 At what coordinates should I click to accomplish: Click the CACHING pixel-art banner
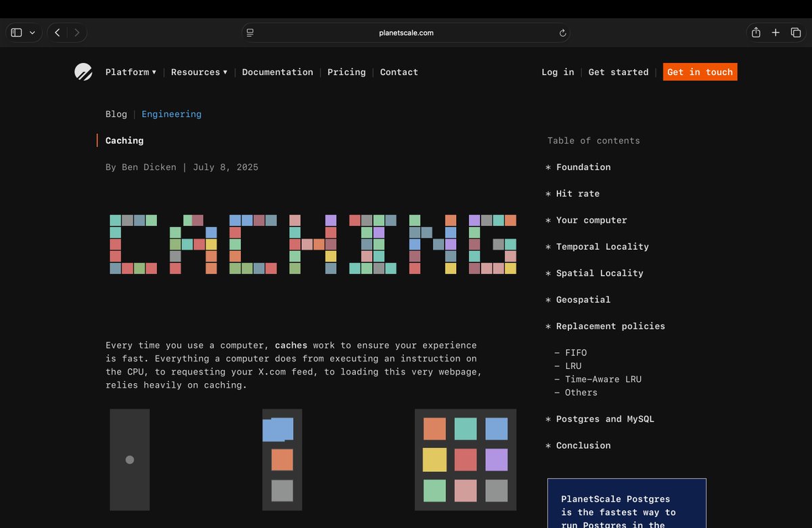tap(313, 244)
